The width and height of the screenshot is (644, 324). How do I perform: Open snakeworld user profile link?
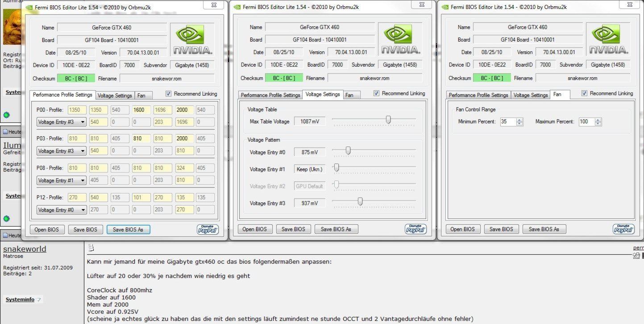pos(25,249)
